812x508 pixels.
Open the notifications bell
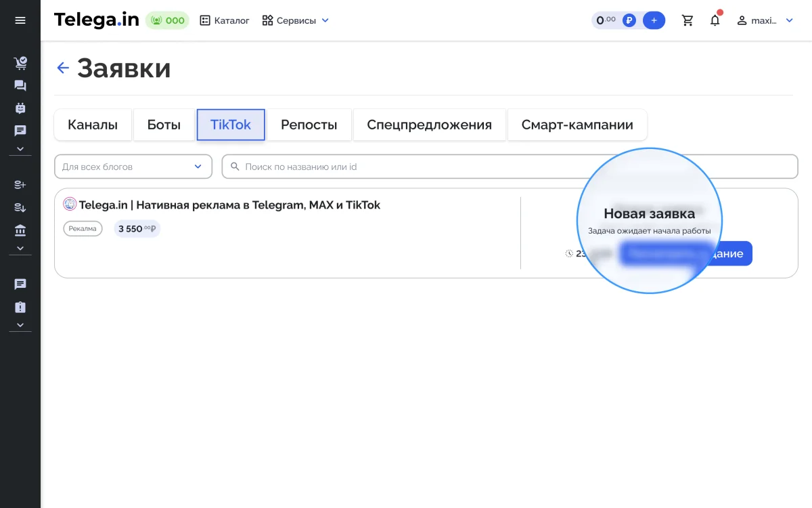point(715,20)
